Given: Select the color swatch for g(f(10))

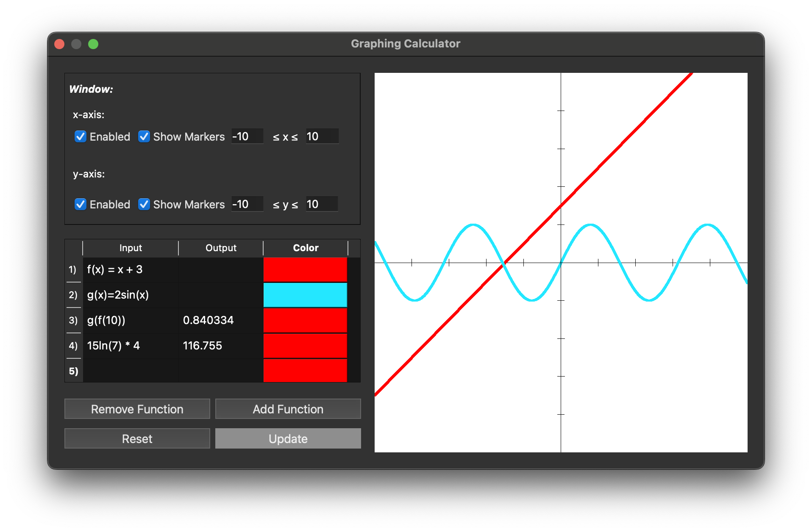Looking at the screenshot, I should (x=305, y=320).
